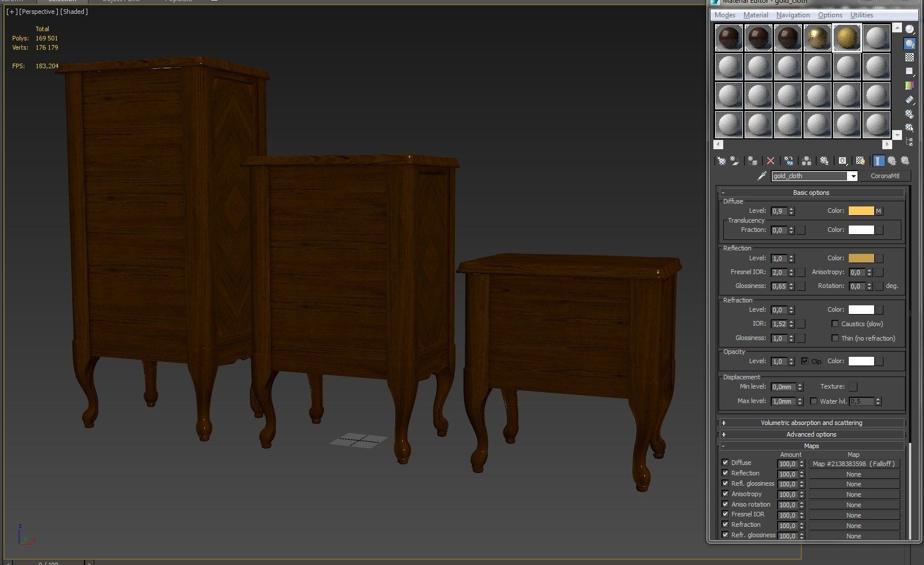Click Put to Library icon

(824, 161)
